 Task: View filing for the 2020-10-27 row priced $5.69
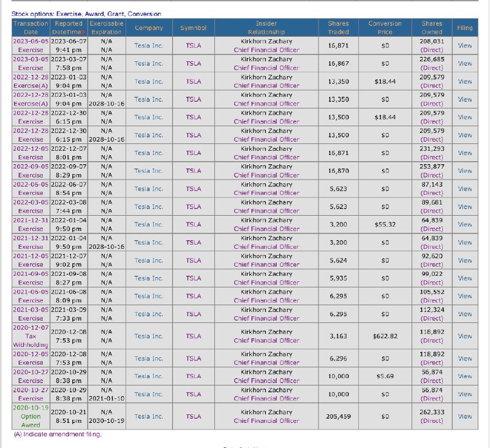pos(465,376)
